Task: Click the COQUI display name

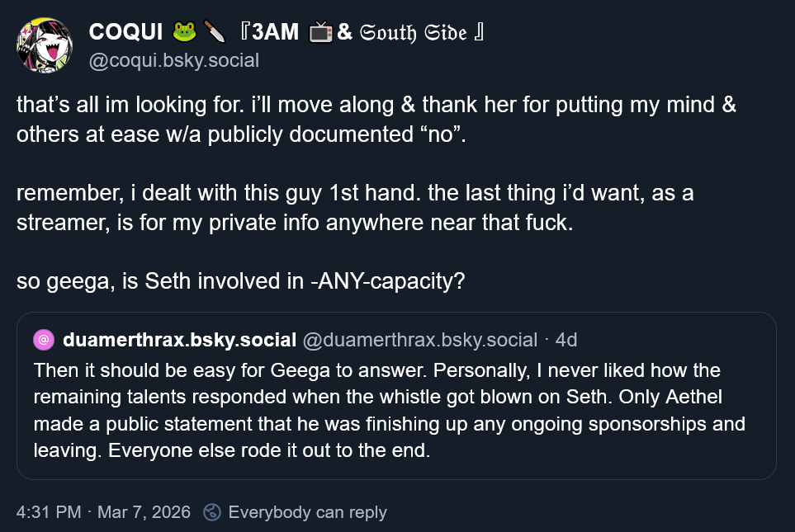Action: tap(125, 32)
